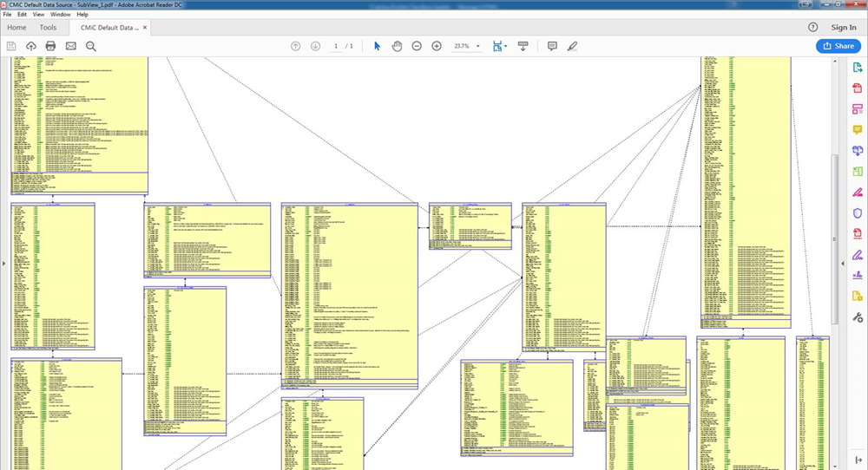Open Adobe Sign tool in right pane
This screenshot has width=868, height=470.
(858, 276)
